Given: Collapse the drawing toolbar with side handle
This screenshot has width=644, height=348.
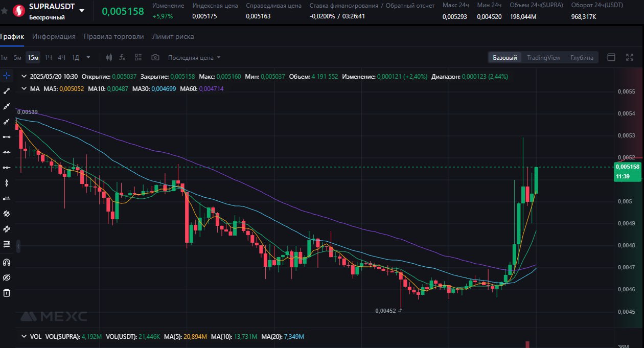Looking at the screenshot, I should point(18,246).
